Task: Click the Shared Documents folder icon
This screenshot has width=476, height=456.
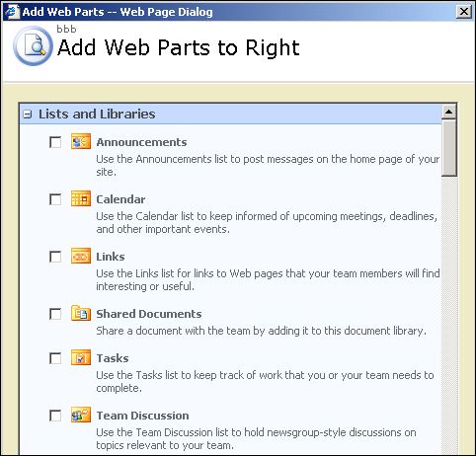Action: (x=81, y=313)
